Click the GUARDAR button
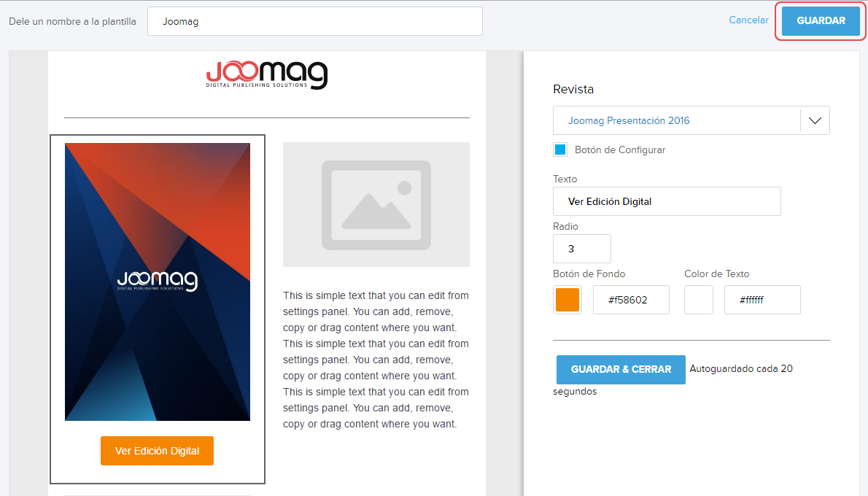868x496 pixels. [x=821, y=20]
